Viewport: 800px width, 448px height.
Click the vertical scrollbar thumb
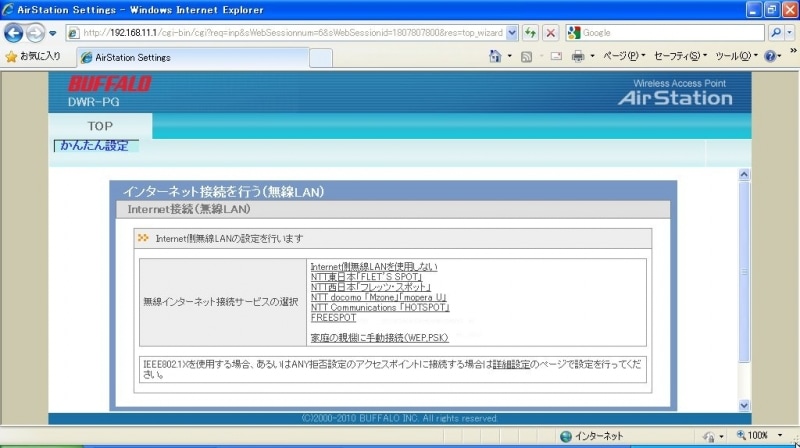click(x=744, y=271)
